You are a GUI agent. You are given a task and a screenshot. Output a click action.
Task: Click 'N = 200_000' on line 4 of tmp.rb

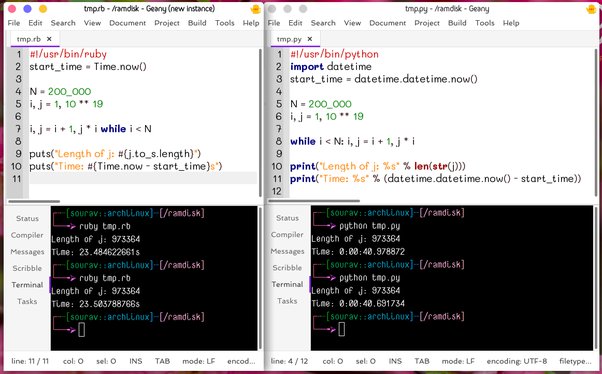[60, 91]
